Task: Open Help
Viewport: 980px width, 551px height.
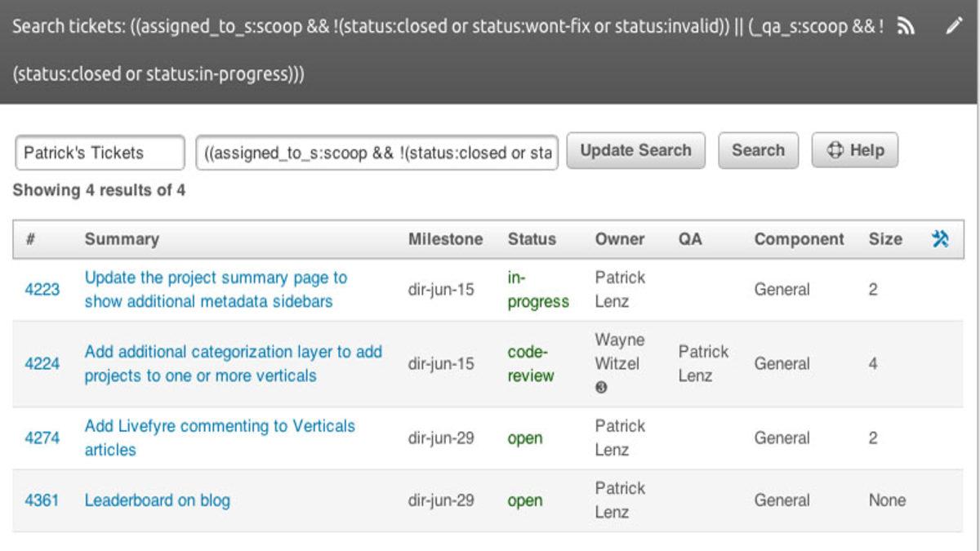Action: pos(854,149)
